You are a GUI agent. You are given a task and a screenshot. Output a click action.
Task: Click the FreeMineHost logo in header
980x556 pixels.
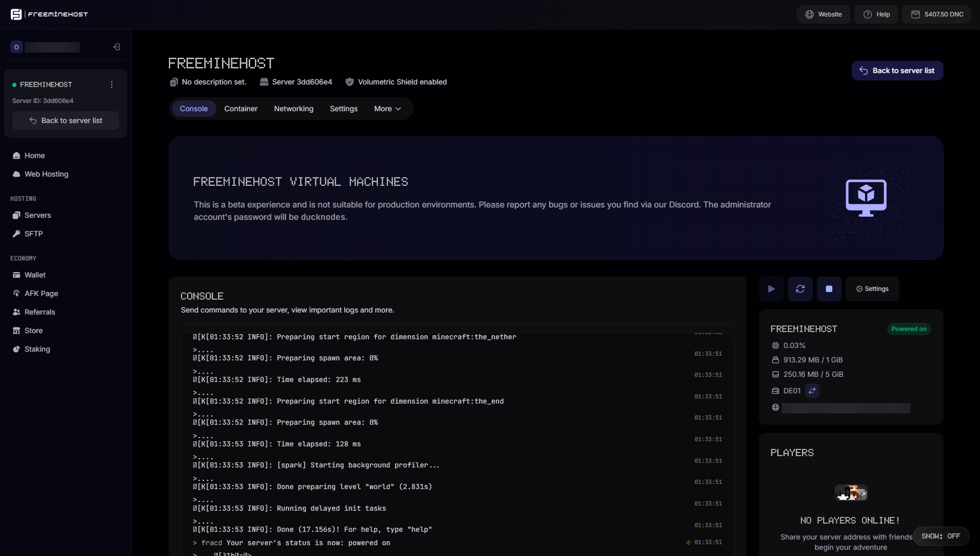point(49,14)
